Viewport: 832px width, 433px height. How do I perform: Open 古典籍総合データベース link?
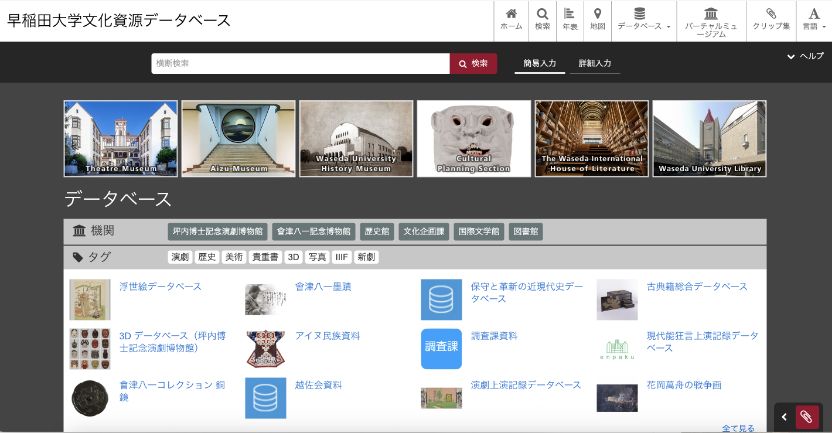(x=697, y=287)
